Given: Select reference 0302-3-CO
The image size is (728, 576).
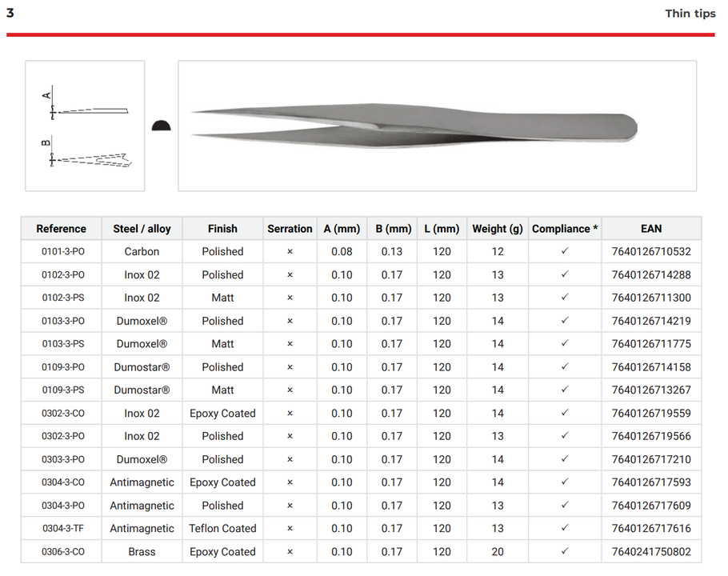Looking at the screenshot, I should click(63, 413).
